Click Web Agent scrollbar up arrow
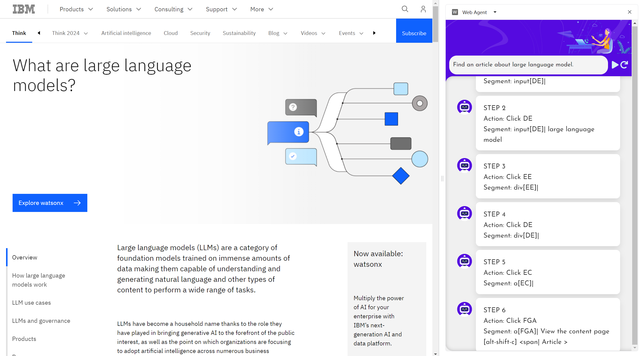 (635, 23)
